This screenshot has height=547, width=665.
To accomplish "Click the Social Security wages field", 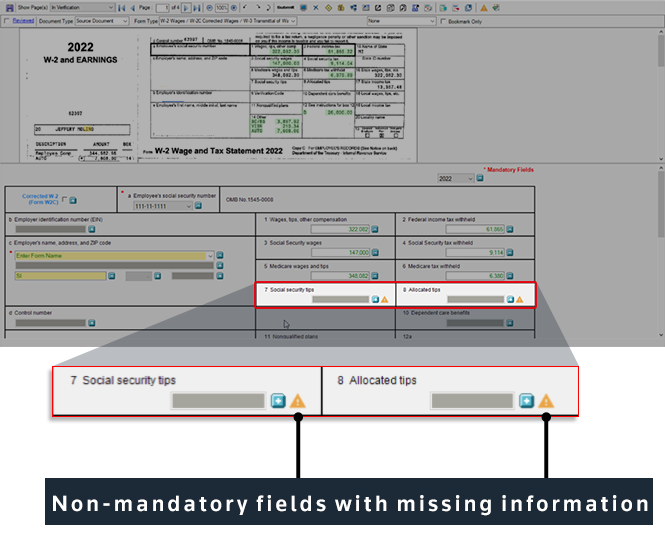I will 340,253.
